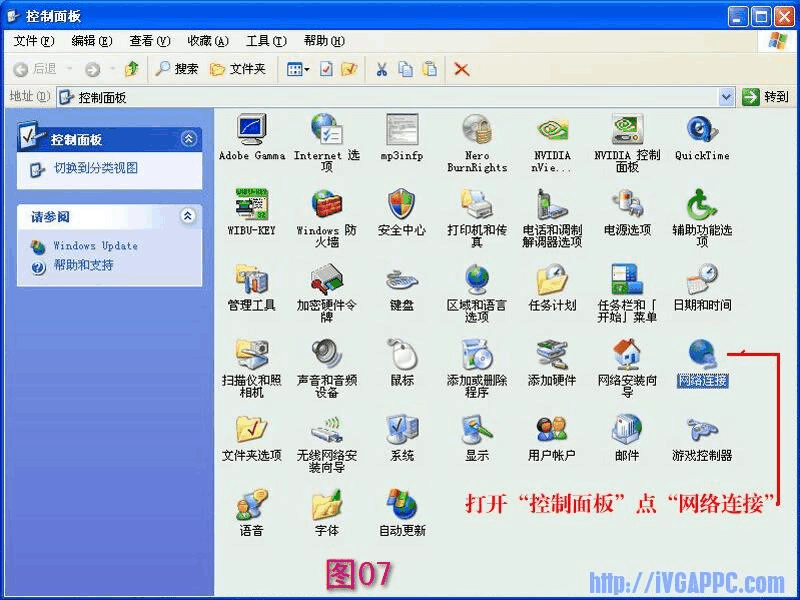
Task: Open the 网络连接 (Network Connections) icon
Action: 702,355
